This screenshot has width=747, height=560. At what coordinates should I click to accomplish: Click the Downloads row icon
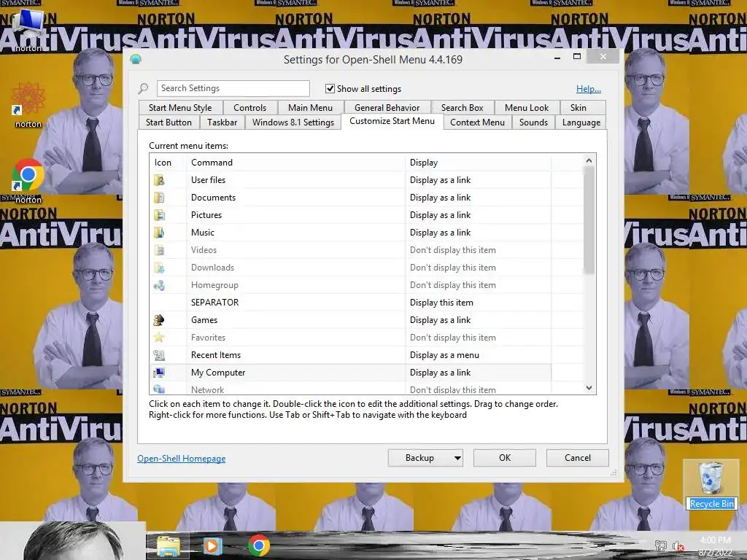tap(159, 268)
